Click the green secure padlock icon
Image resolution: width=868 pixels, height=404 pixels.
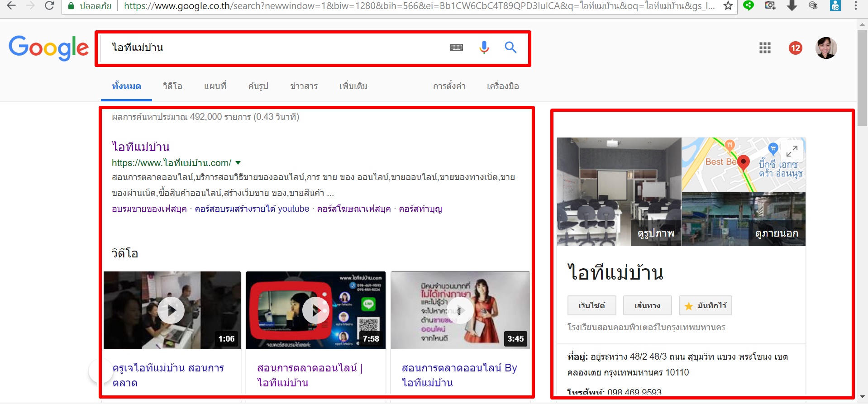pos(71,6)
